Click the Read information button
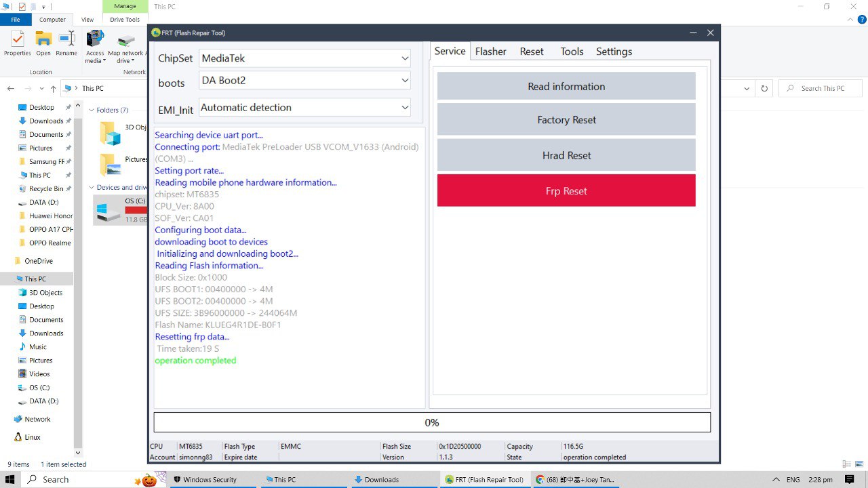 [566, 86]
